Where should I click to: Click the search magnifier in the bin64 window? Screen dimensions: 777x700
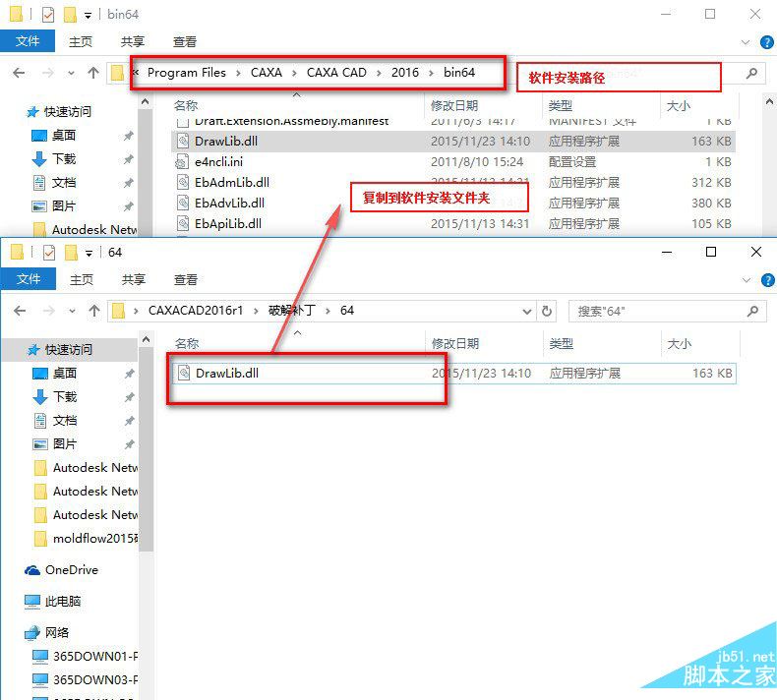point(751,74)
